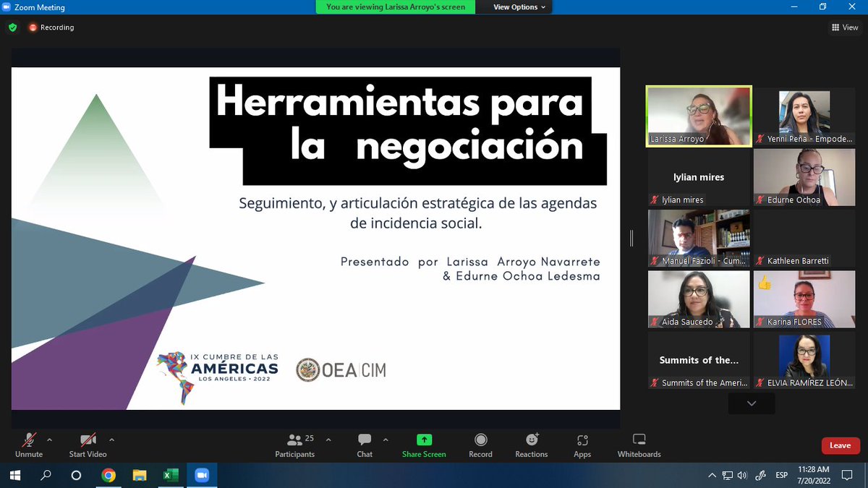Click Zoom icon in taskbar
Image resolution: width=868 pixels, height=488 pixels.
click(202, 475)
